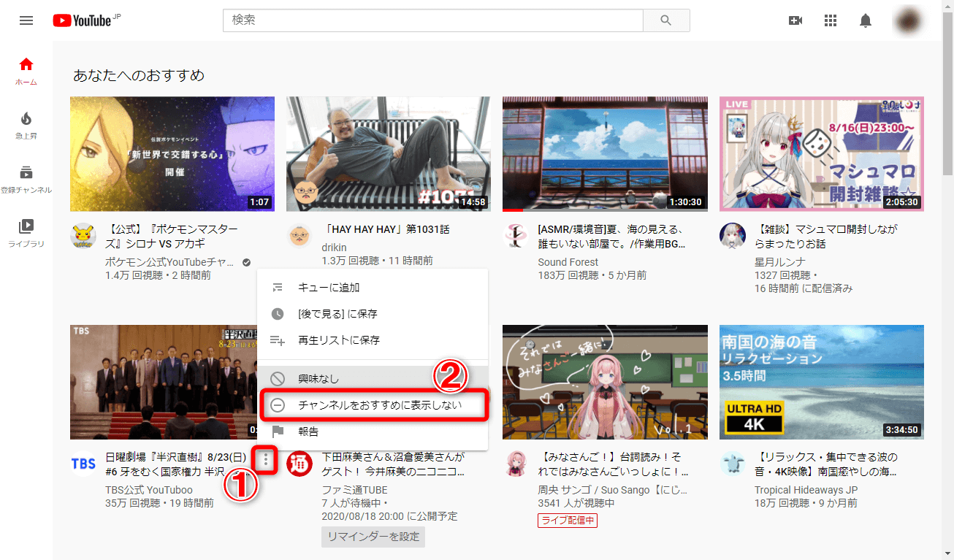Play the マシュマロ開封雑談 thumbnail
Image resolution: width=954 pixels, height=560 pixels.
pos(821,154)
